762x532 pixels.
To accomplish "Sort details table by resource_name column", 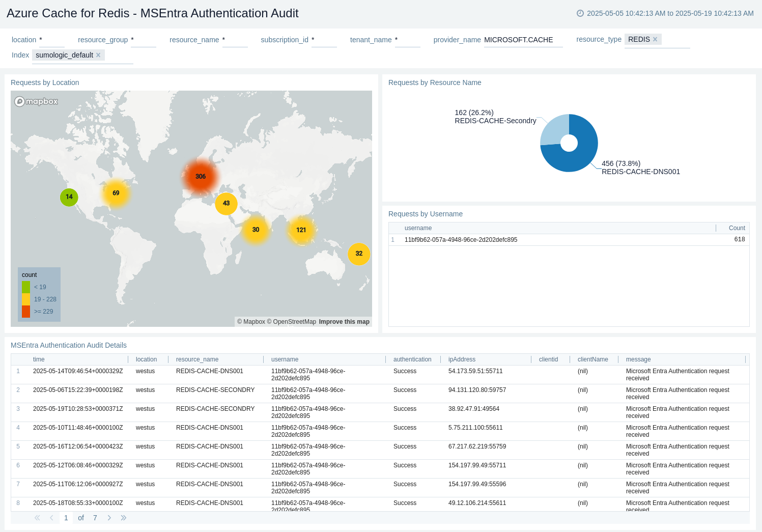I will pyautogui.click(x=197, y=359).
